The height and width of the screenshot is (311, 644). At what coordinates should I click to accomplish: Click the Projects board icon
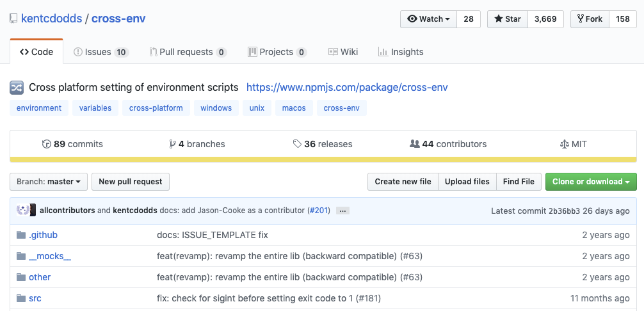pyautogui.click(x=252, y=52)
